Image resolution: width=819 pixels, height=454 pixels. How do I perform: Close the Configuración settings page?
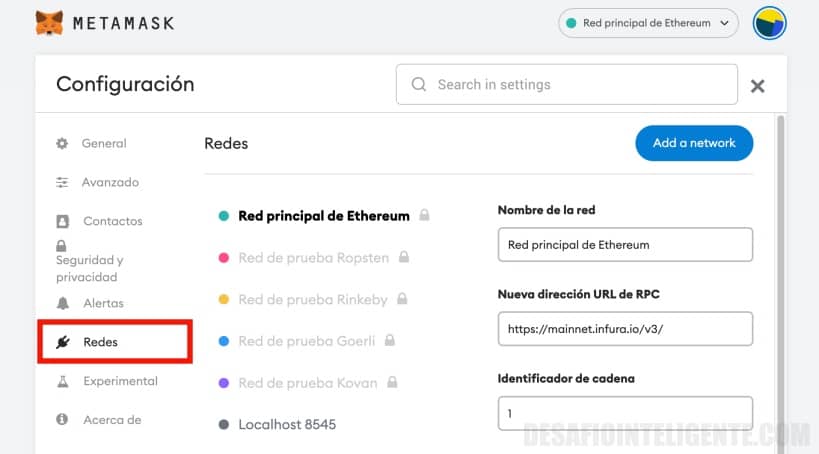coord(757,86)
